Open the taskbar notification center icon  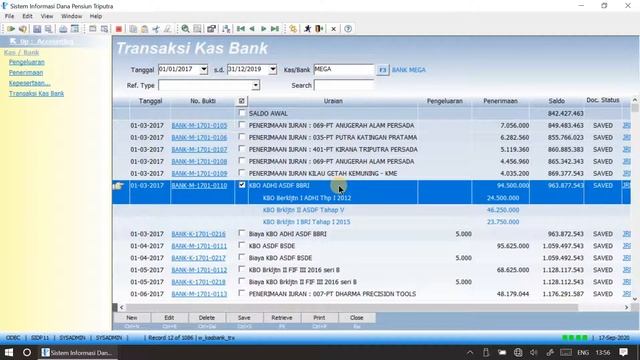click(x=623, y=352)
